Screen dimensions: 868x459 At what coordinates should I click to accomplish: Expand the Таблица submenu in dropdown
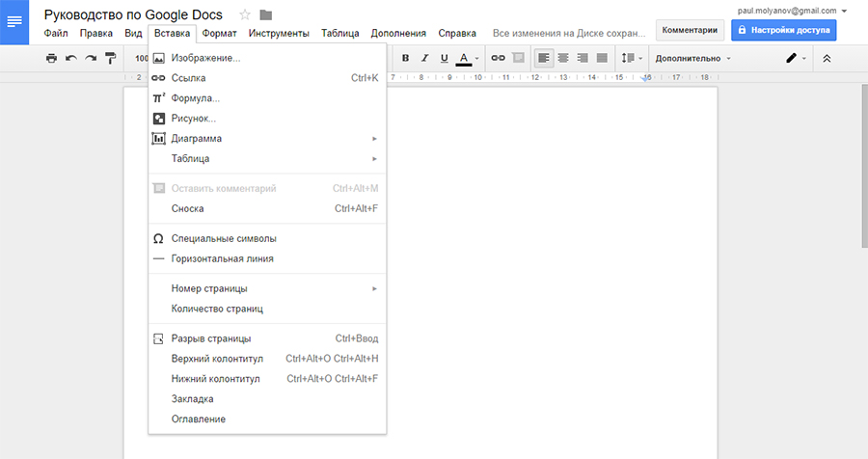point(267,158)
